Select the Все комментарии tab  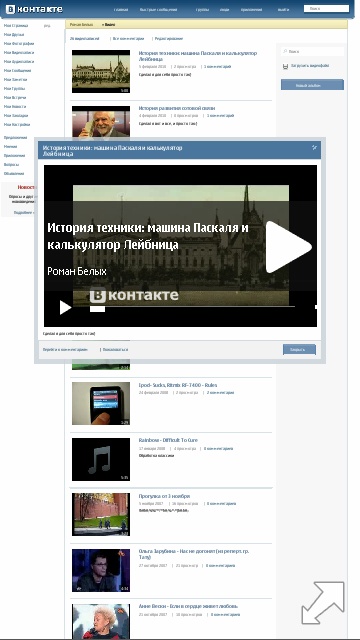128,39
